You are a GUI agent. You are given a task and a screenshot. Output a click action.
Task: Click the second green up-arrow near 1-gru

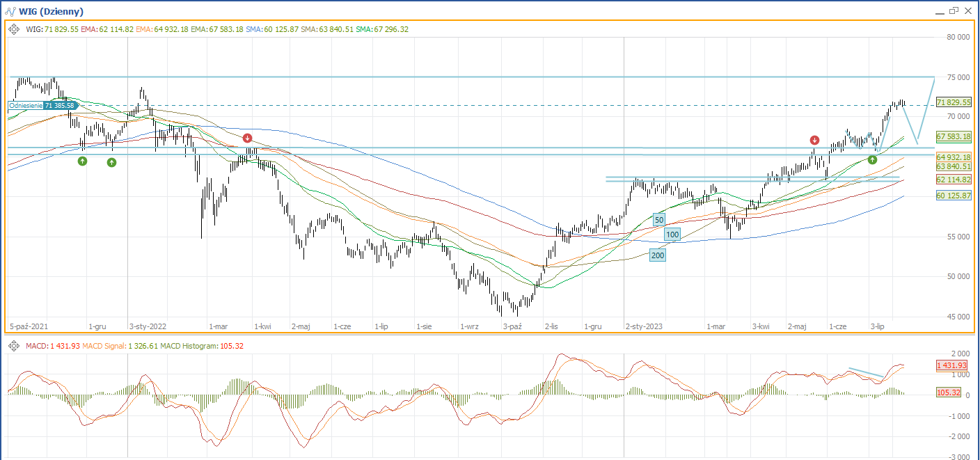(111, 163)
